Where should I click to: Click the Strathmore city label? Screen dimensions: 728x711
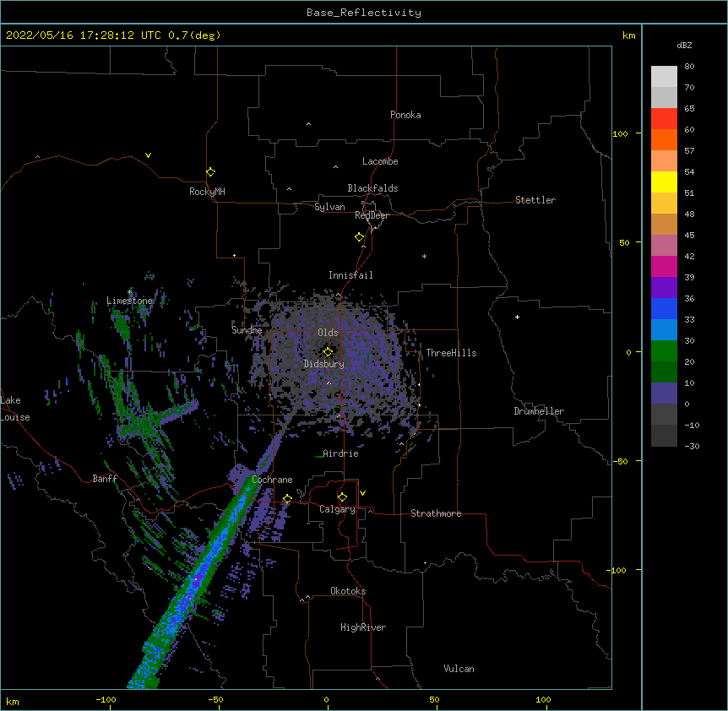(436, 513)
